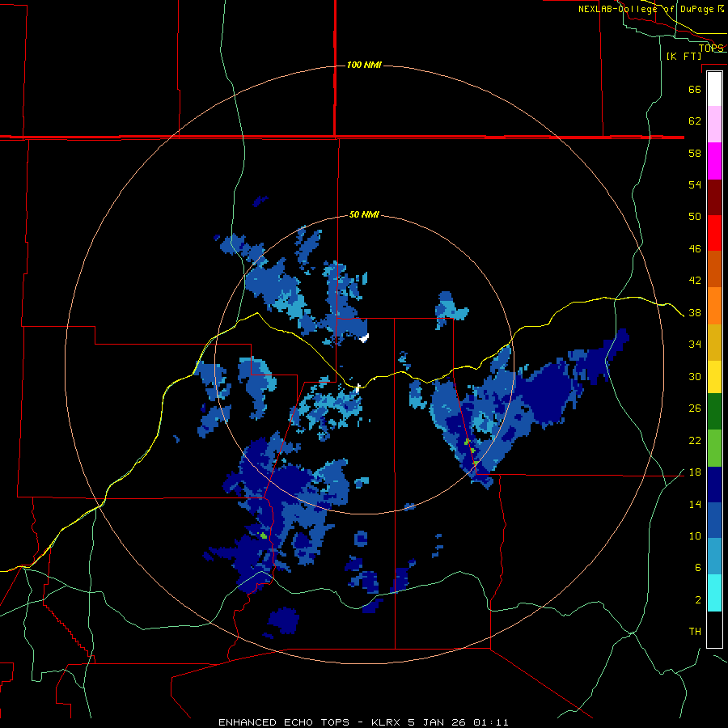
Task: Click the legend value '46'
Action: 695,249
